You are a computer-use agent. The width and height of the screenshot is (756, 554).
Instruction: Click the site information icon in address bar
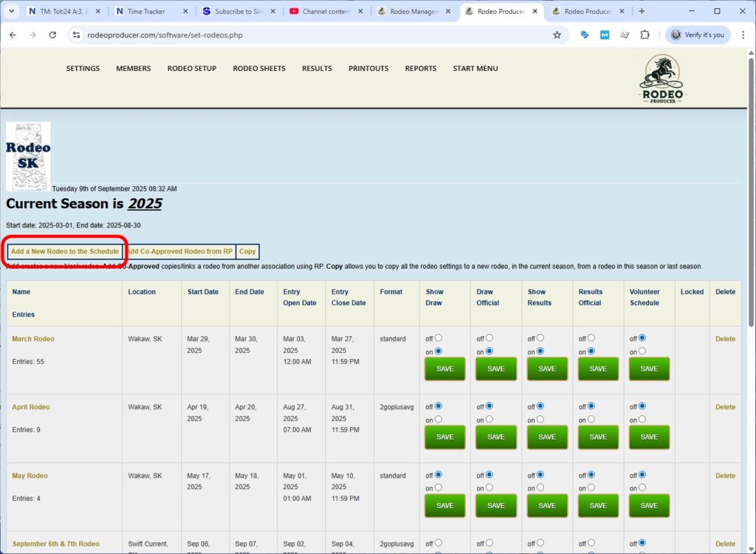[x=76, y=35]
